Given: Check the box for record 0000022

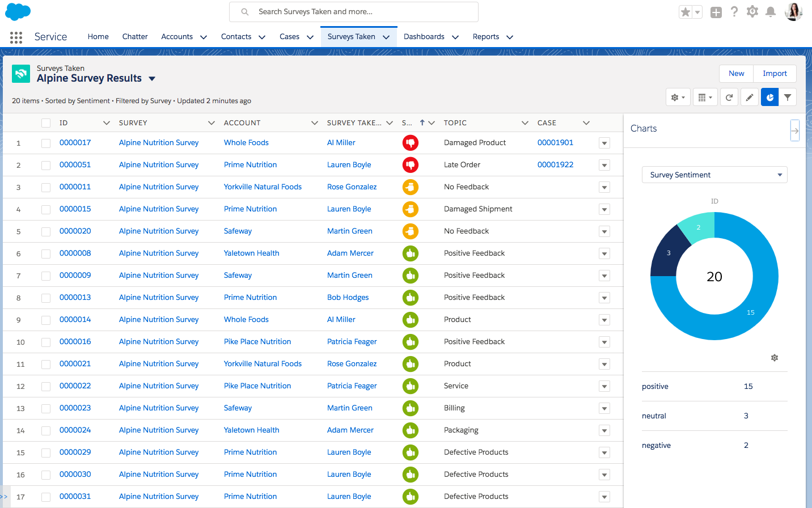Looking at the screenshot, I should (x=46, y=387).
